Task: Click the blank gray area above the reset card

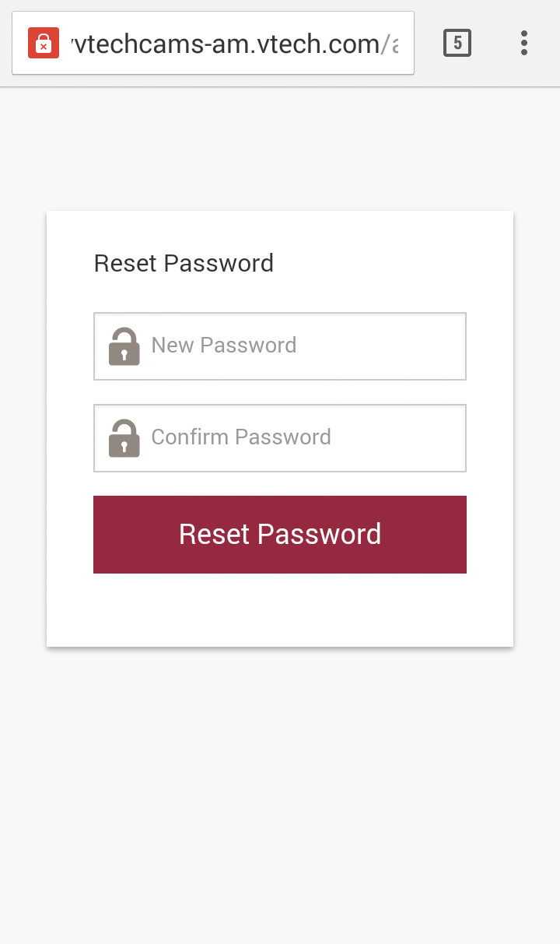Action: [280, 148]
